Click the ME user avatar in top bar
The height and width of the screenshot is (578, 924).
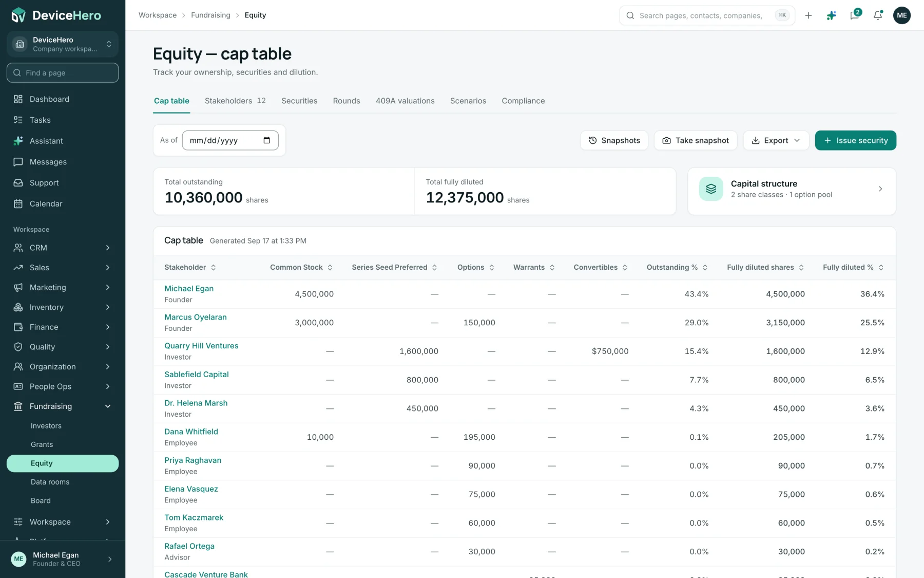click(x=902, y=15)
